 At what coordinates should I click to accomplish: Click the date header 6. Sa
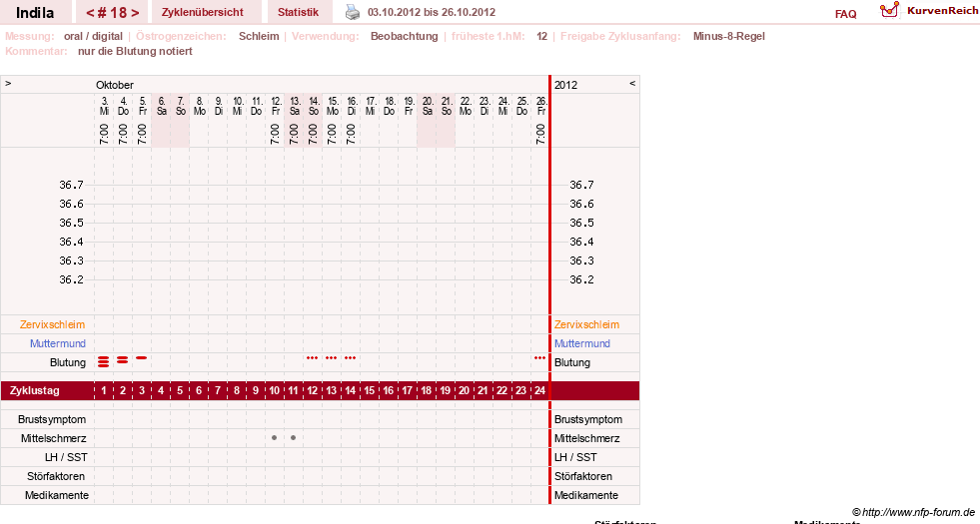[x=161, y=106]
